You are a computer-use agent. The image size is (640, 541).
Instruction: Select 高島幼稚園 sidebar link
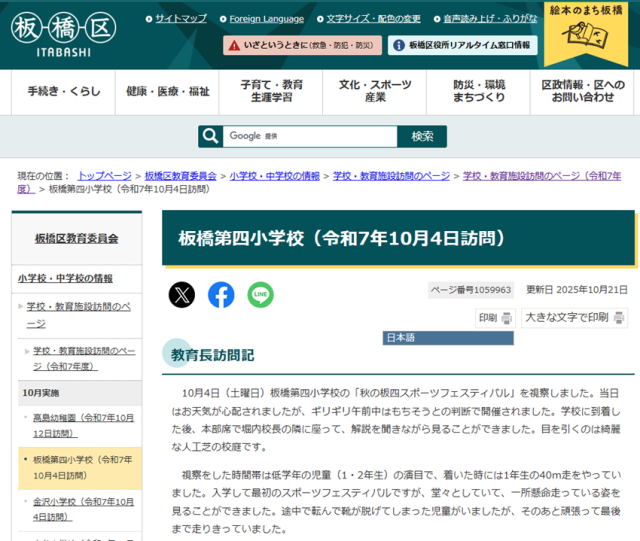pos(83,424)
